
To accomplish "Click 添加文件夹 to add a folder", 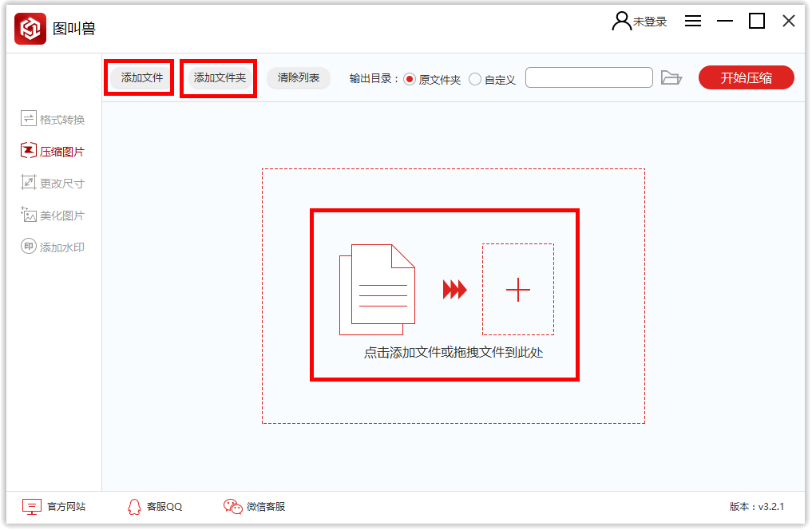I will tap(217, 77).
